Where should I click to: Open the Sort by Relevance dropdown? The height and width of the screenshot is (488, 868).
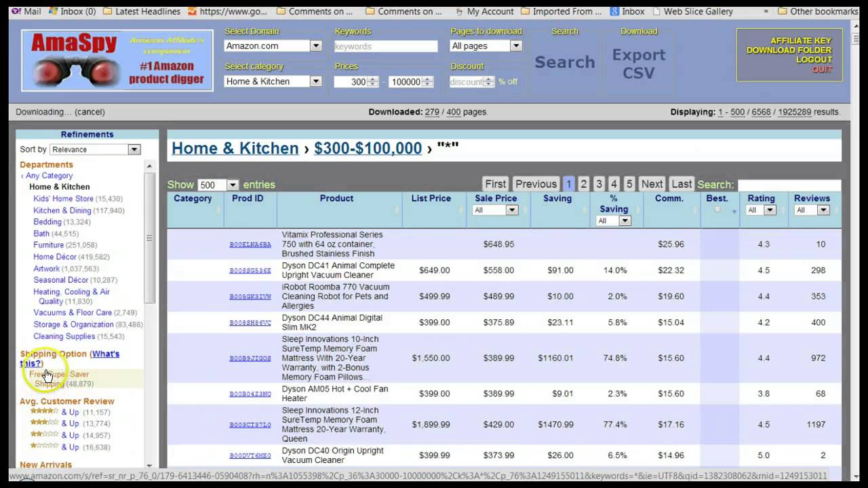pyautogui.click(x=94, y=150)
